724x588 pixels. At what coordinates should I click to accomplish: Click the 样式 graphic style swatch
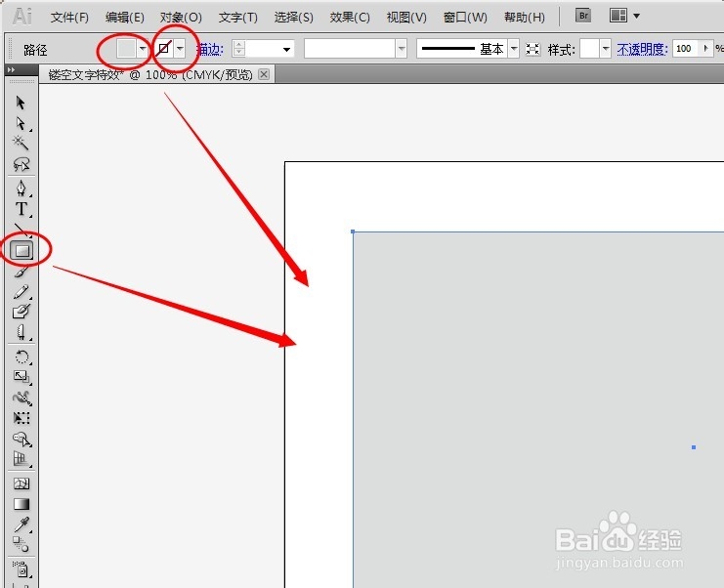click(x=589, y=48)
